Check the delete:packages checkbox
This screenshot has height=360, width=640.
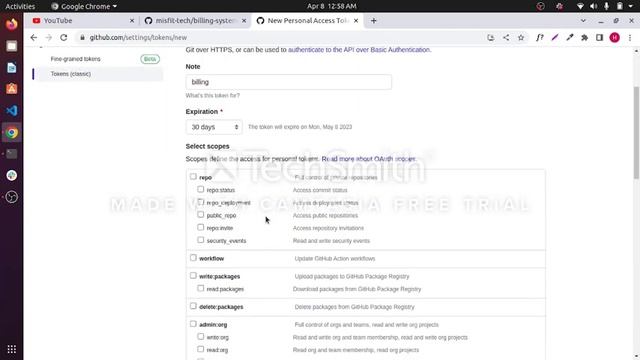coord(193,306)
